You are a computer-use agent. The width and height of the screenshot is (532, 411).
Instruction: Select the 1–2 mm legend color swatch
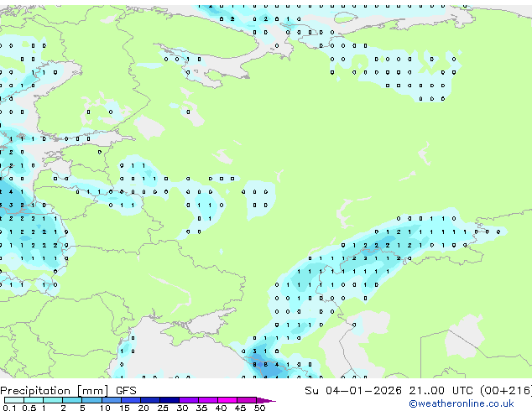click(x=53, y=400)
